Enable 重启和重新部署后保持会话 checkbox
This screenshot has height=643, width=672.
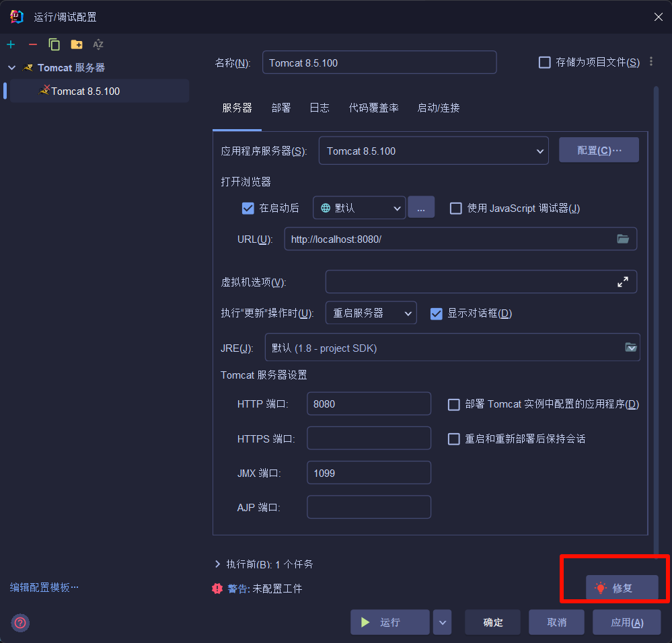tap(453, 439)
